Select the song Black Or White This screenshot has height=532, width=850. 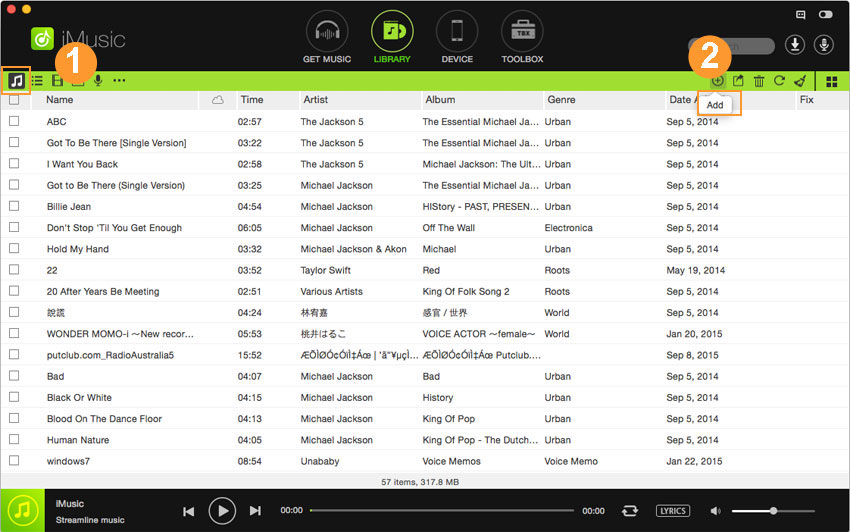79,398
